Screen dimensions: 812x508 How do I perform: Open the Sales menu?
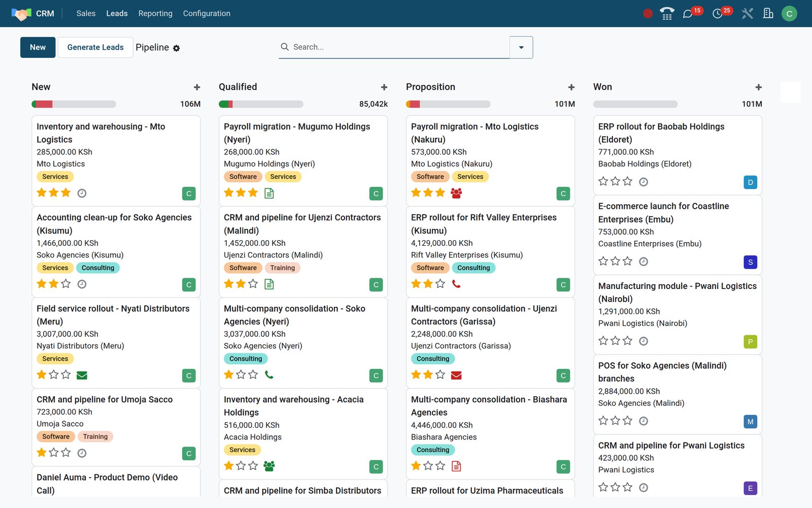86,14
